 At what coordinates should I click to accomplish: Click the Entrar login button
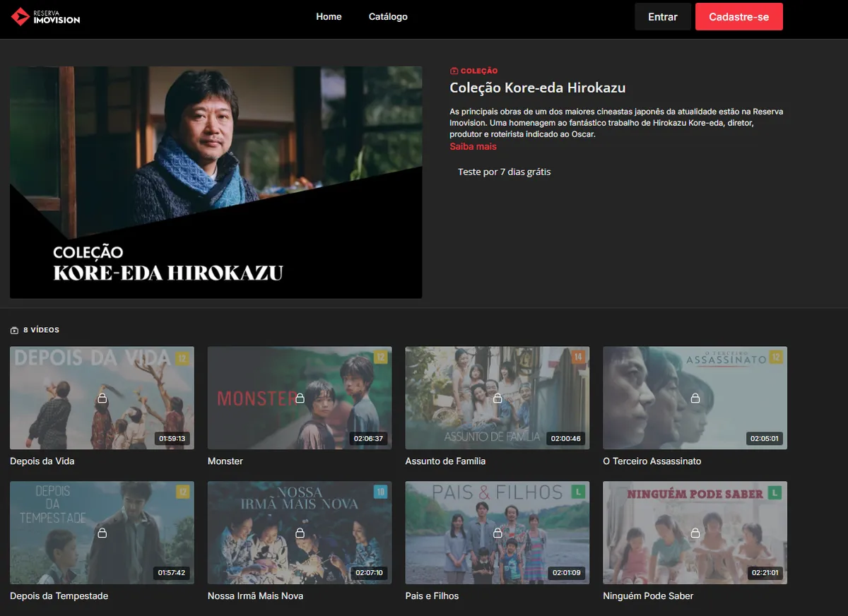[663, 17]
